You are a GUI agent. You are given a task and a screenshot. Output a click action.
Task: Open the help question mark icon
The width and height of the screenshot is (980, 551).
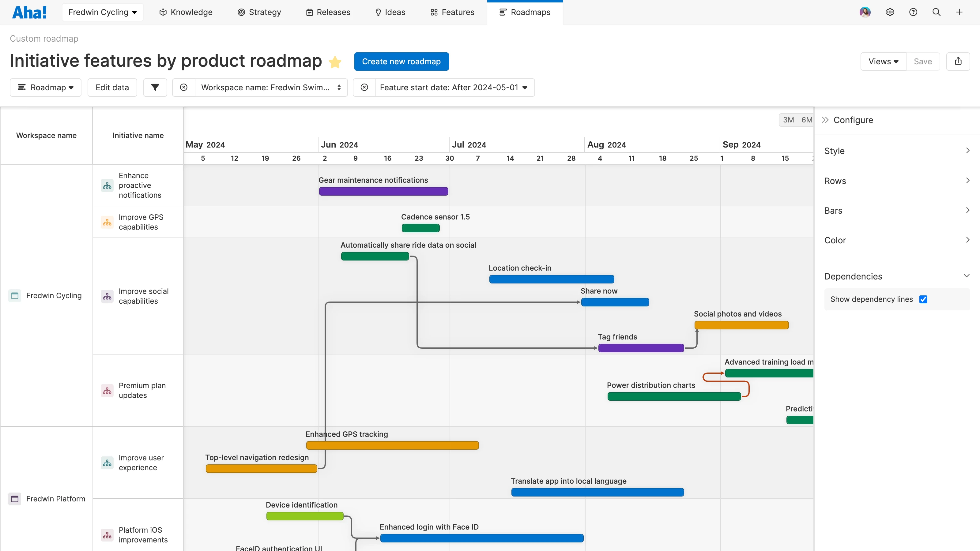[913, 12]
